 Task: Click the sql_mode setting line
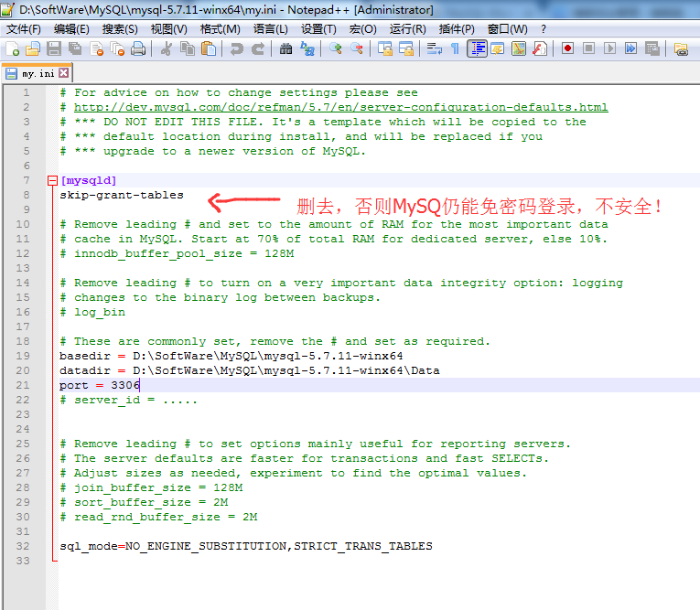[246, 546]
